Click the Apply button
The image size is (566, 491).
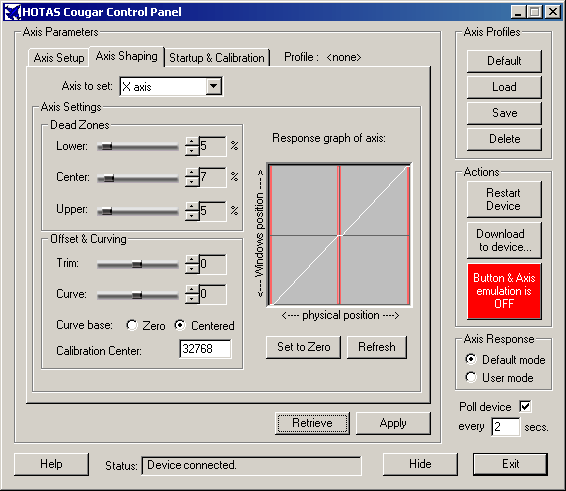pyautogui.click(x=393, y=423)
